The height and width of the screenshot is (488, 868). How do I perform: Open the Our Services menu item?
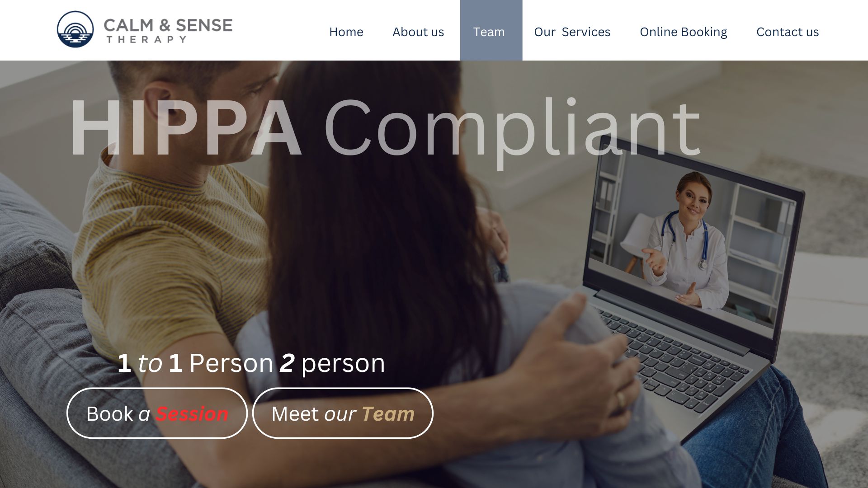point(572,32)
